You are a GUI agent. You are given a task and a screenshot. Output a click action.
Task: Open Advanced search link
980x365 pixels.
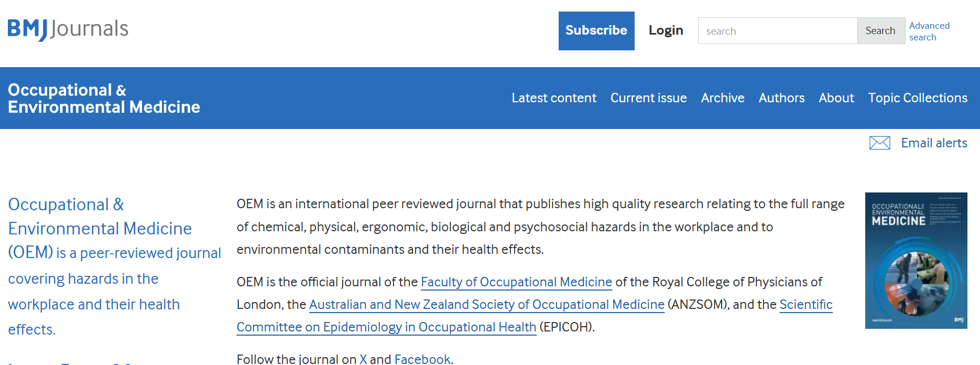coord(929,31)
